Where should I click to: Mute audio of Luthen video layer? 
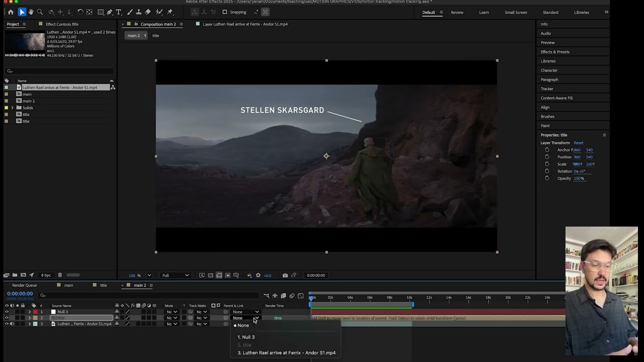(12, 324)
